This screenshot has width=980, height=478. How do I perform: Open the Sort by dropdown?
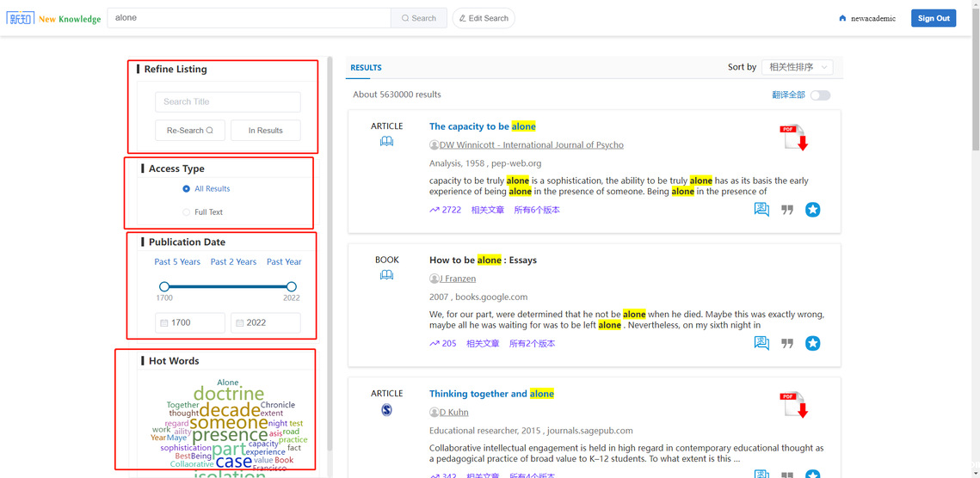point(798,67)
